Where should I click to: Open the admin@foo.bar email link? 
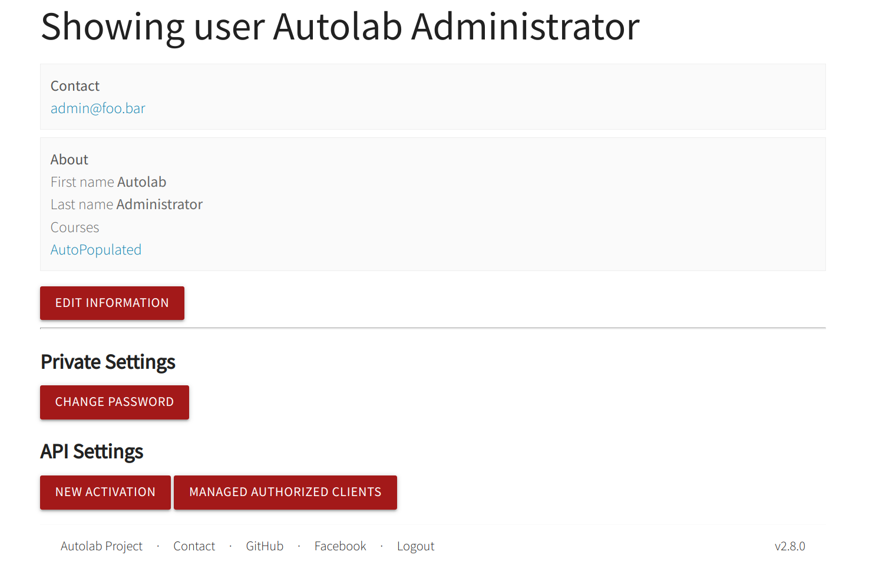[98, 108]
